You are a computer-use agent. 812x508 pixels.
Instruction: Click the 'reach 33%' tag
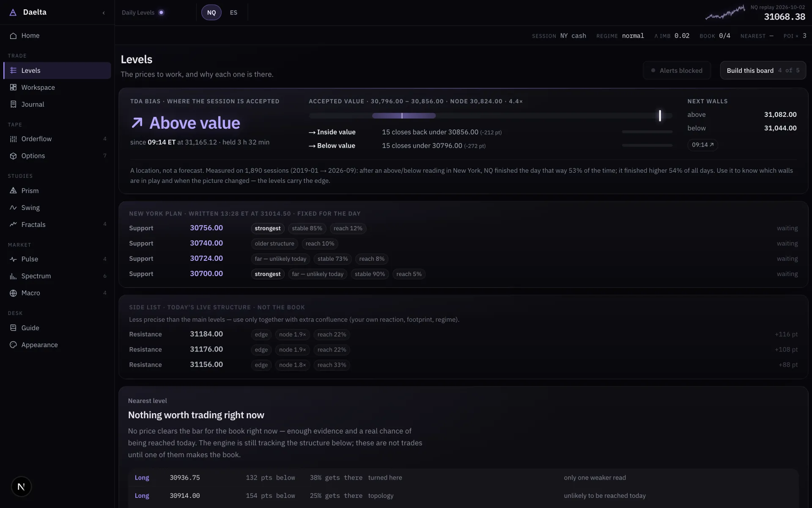pyautogui.click(x=332, y=365)
